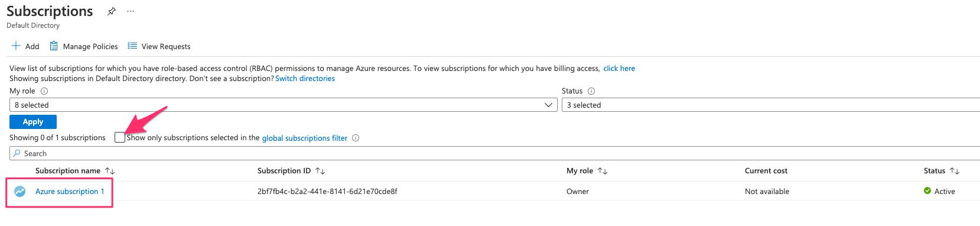Show info tooltip for My role
Viewport: 980px width, 226px height.
tap(44, 91)
